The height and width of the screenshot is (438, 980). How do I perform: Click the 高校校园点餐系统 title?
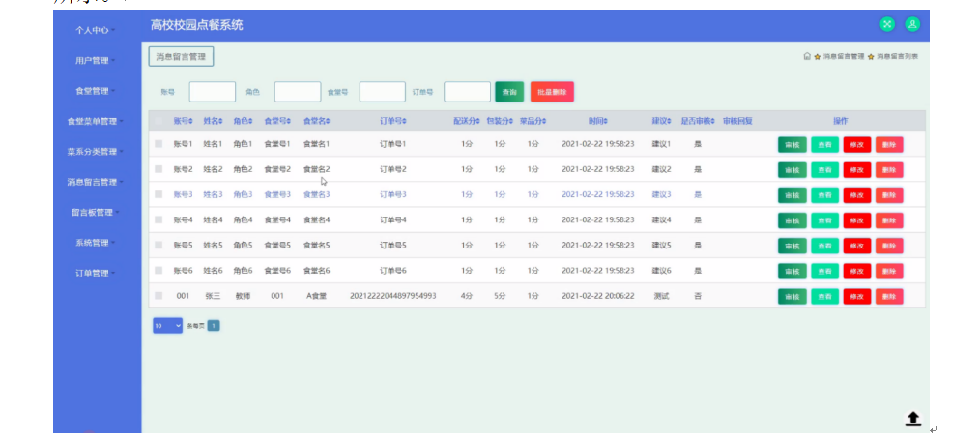[197, 25]
